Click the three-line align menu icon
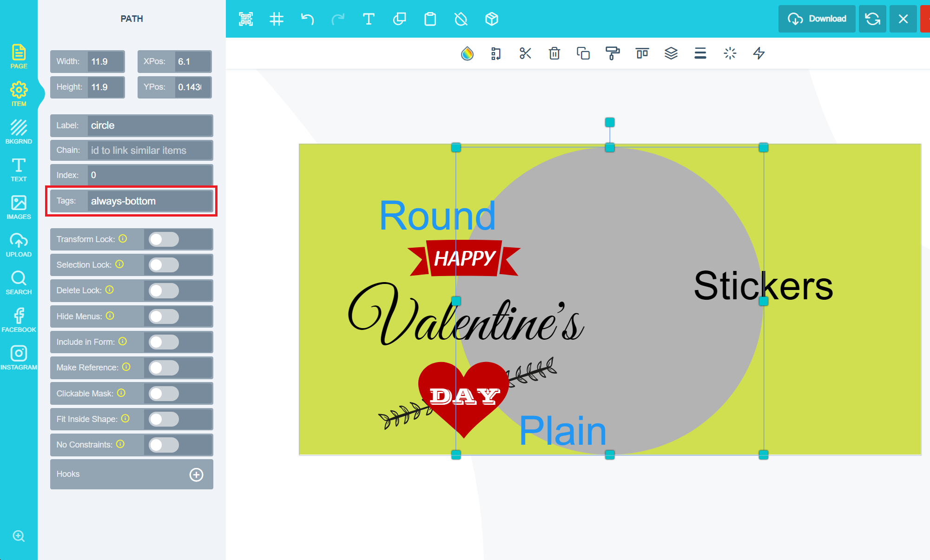The width and height of the screenshot is (930, 560). (x=700, y=53)
